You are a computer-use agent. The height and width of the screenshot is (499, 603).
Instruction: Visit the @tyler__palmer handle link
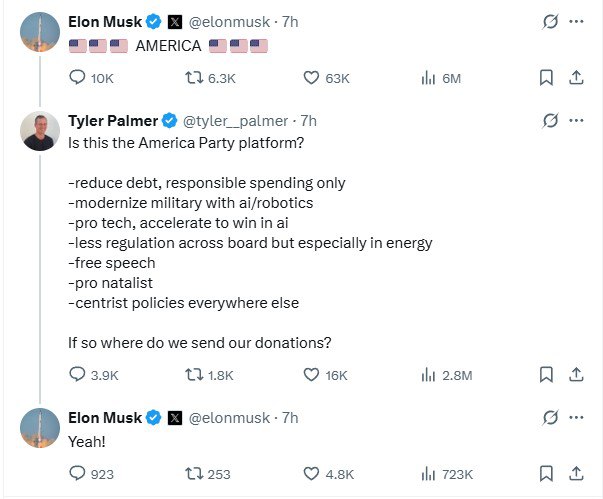click(235, 121)
